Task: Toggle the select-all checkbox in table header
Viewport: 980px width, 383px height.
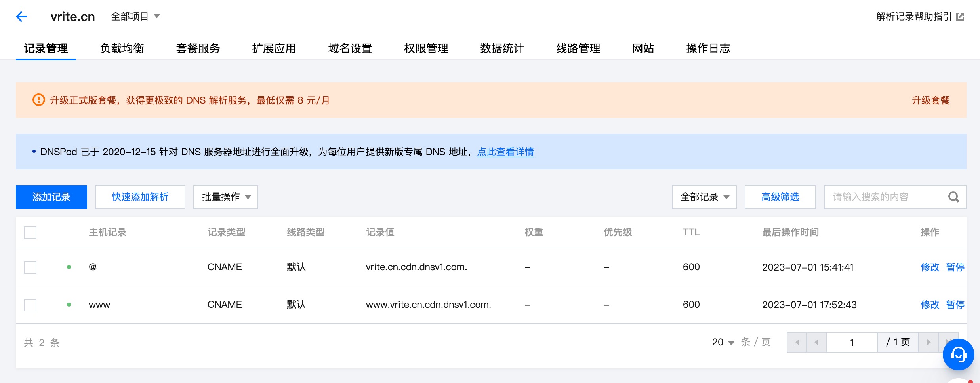Action: (30, 233)
